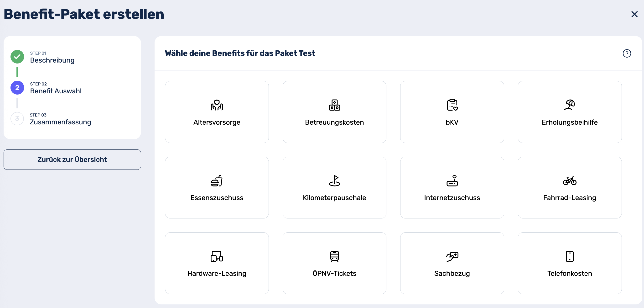Jump to Step 03 Zusammenfassung
This screenshot has width=644, height=308.
tap(60, 122)
